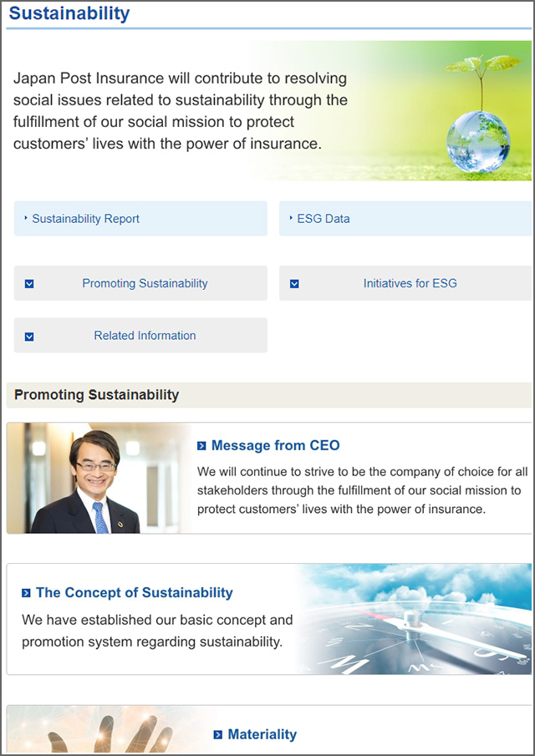The height and width of the screenshot is (756, 535).
Task: Open the ESG Data link
Action: coord(324,219)
